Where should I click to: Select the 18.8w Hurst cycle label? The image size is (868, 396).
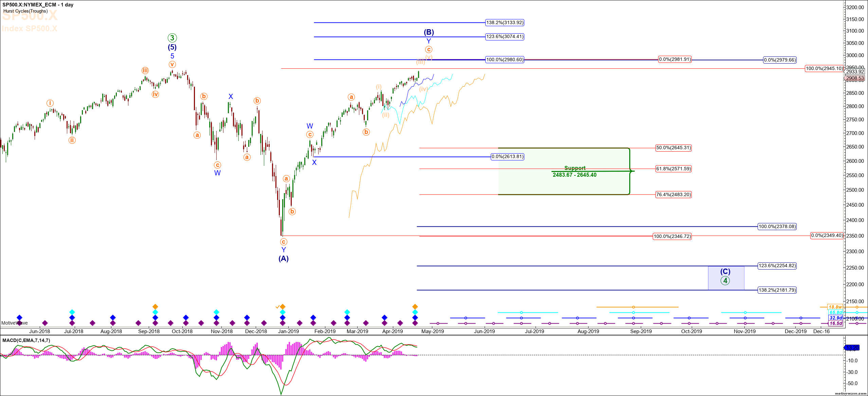(x=835, y=307)
